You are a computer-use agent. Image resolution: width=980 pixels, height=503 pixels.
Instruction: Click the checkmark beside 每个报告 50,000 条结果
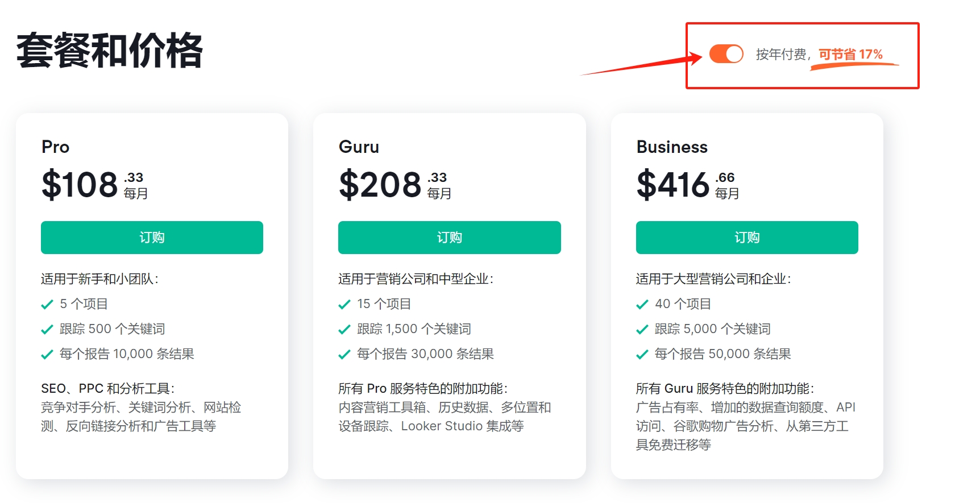pos(642,354)
